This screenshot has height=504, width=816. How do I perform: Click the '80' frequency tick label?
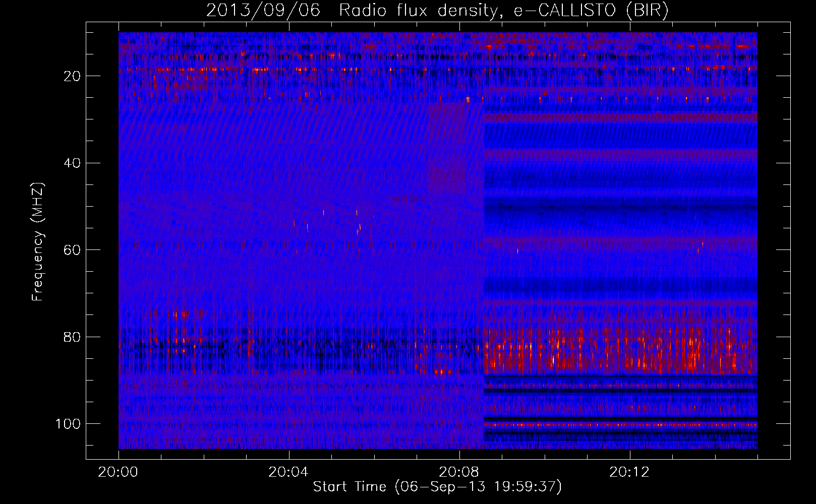click(x=72, y=337)
